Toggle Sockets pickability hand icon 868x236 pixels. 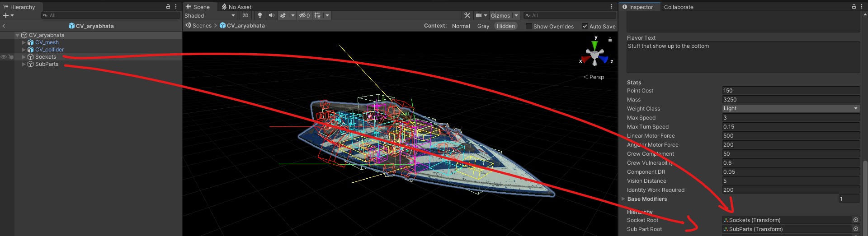coord(11,57)
